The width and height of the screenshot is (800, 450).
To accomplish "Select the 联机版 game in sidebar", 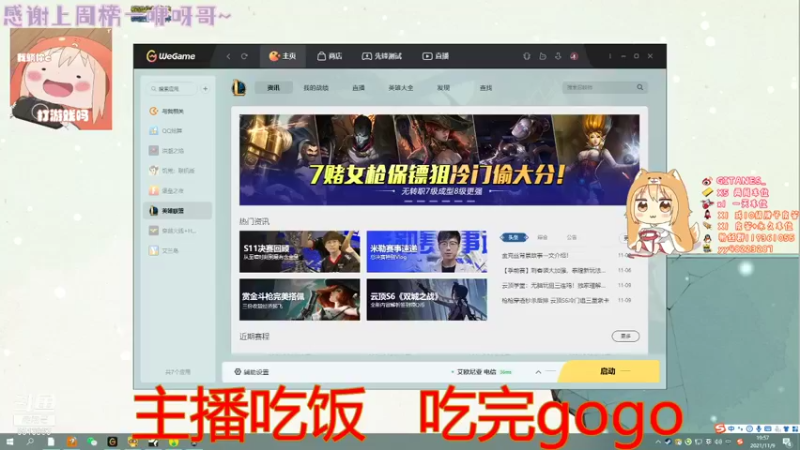I will 177,170.
